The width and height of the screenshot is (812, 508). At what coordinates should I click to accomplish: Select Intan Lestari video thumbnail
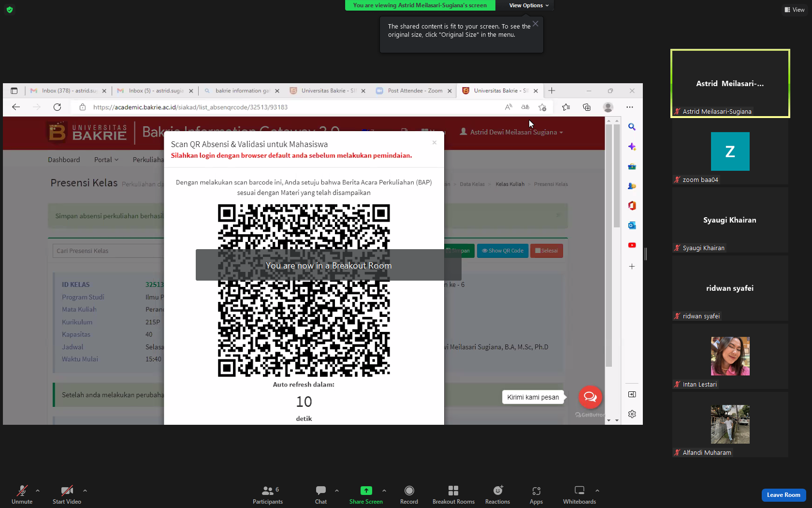[730, 356]
